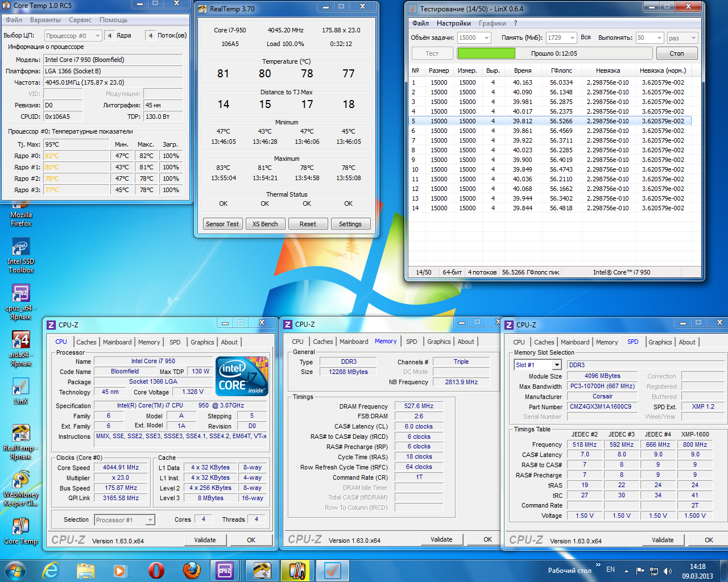The height and width of the screenshot is (582, 728).
Task: Expand the taskbar desktop toolbar chevron
Action: [x=598, y=565]
